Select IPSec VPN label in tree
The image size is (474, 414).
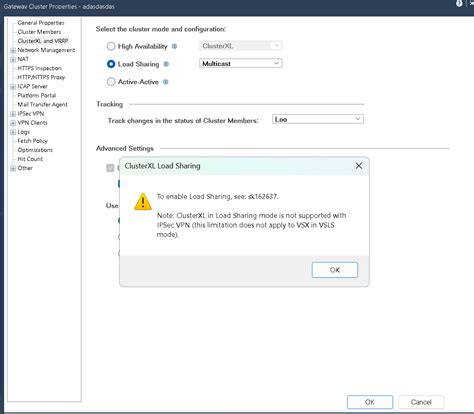pos(31,114)
